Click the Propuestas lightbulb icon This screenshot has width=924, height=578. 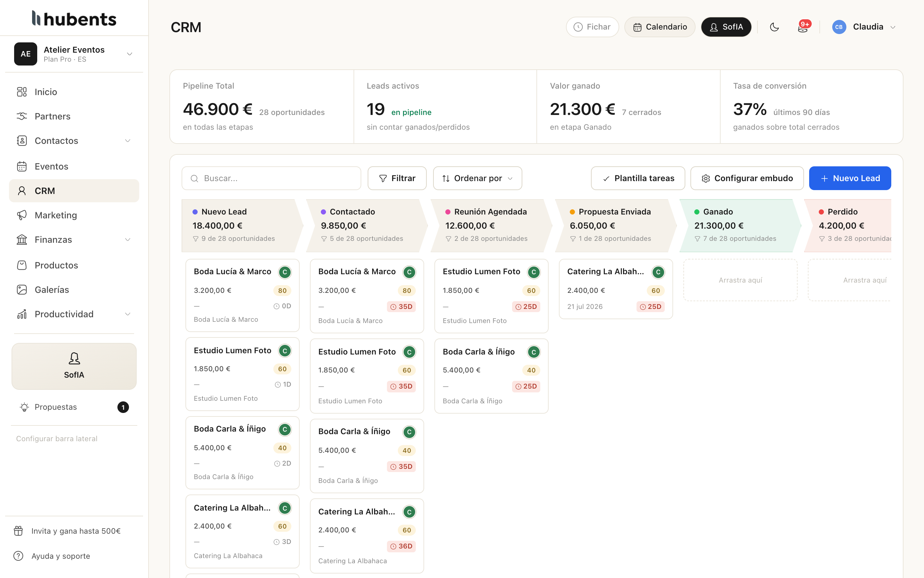point(24,407)
